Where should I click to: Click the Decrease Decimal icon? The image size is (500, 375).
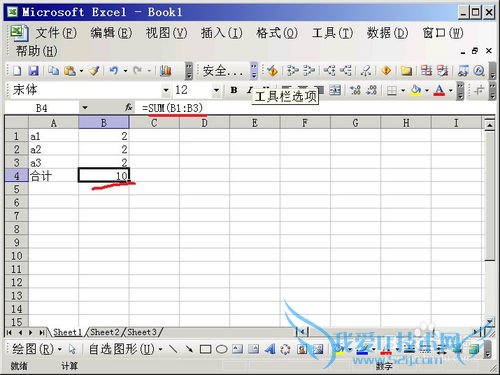point(371,90)
